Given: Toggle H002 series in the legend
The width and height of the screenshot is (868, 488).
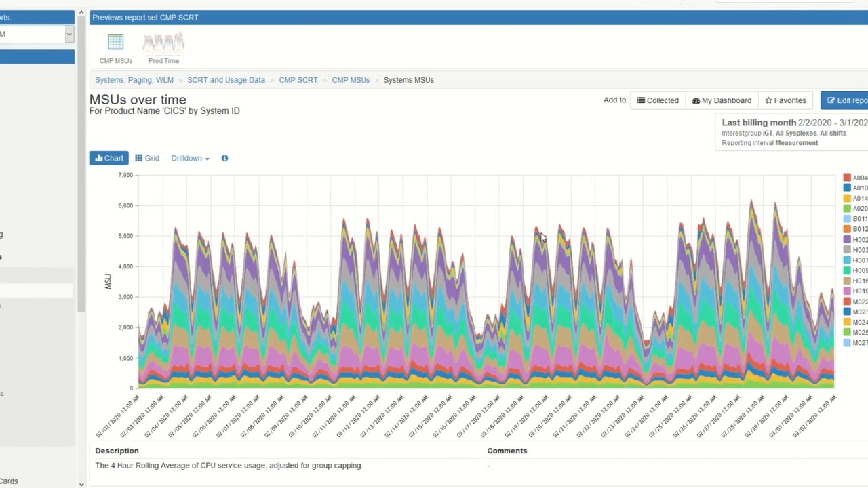Looking at the screenshot, I should [x=855, y=240].
